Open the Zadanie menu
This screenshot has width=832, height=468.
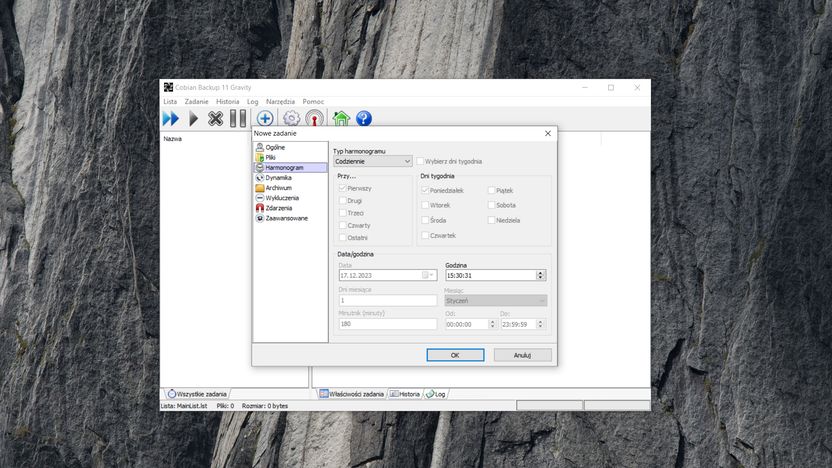(x=196, y=101)
